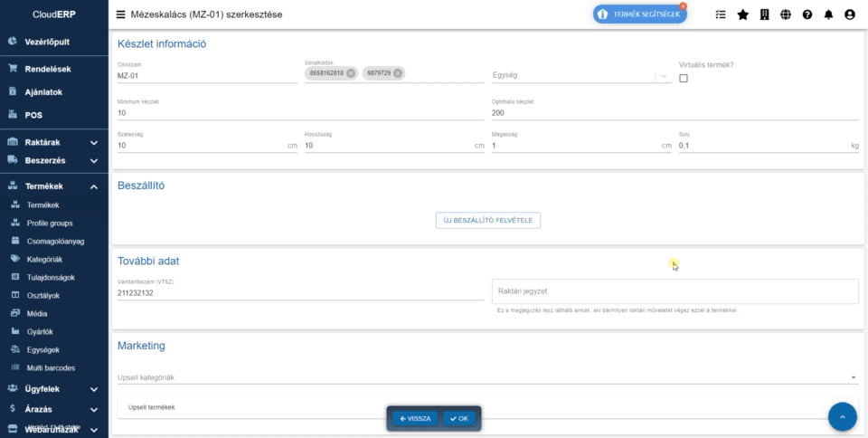
Task: Expand the Raktárak menu
Action: (54, 142)
